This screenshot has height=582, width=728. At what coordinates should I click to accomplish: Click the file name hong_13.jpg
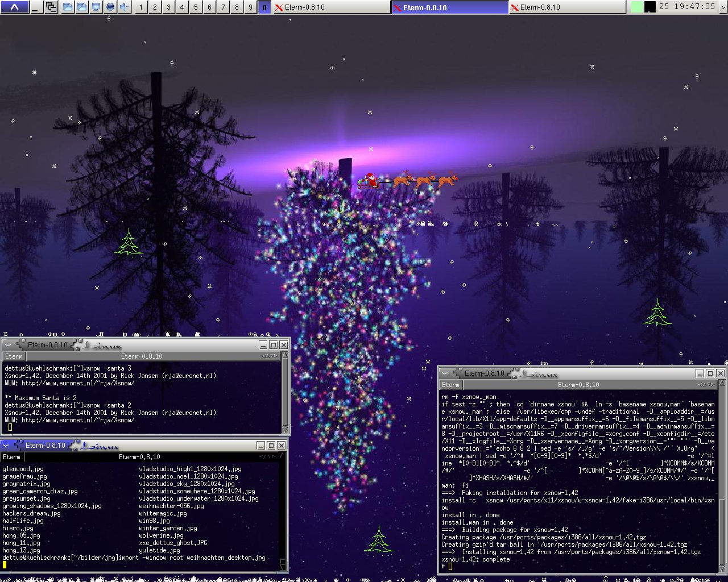pyautogui.click(x=21, y=550)
